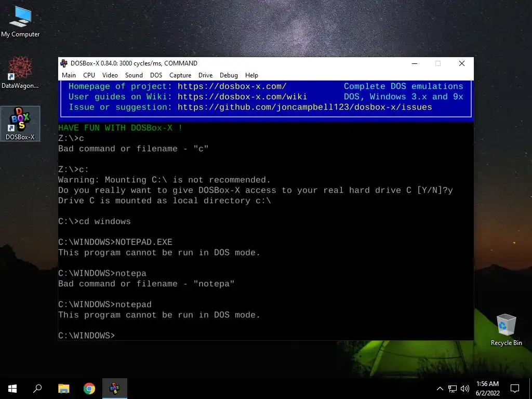The width and height of the screenshot is (532, 399).
Task: Open the volume speaker tray icon
Action: pos(465,389)
